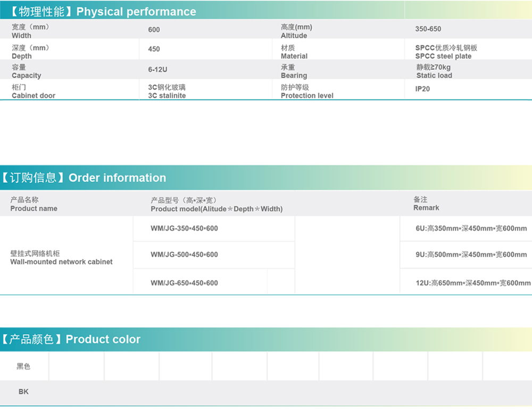The image size is (532, 409).
Task: Click the Altitude value 350-650
Action: point(428,29)
